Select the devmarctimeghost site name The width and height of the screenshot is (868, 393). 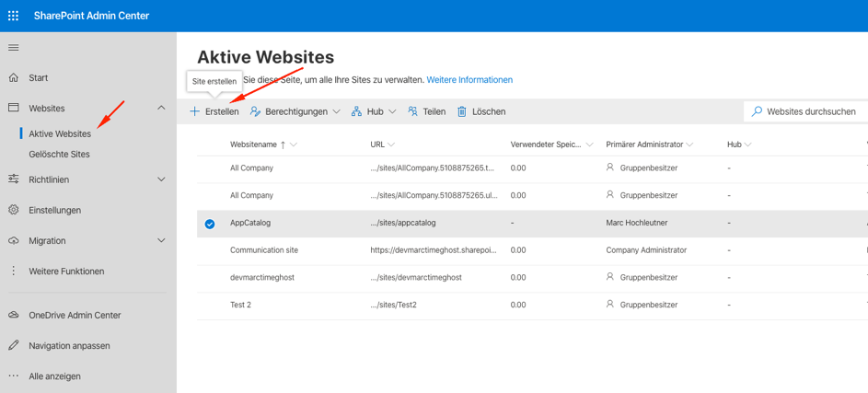click(x=261, y=277)
